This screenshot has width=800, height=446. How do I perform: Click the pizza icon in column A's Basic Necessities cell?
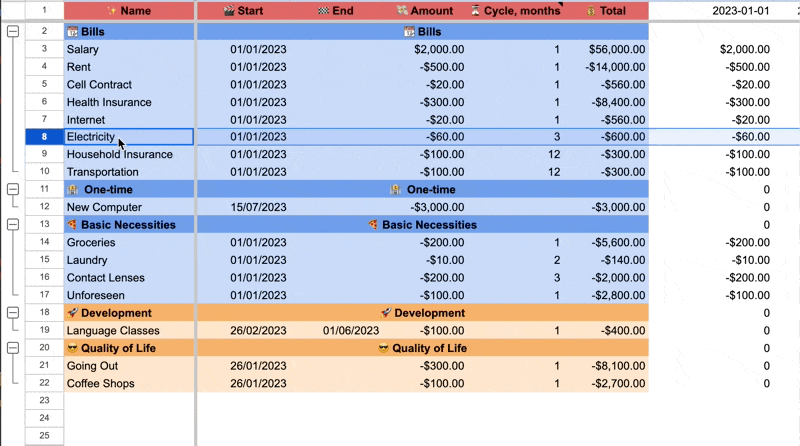(x=72, y=225)
